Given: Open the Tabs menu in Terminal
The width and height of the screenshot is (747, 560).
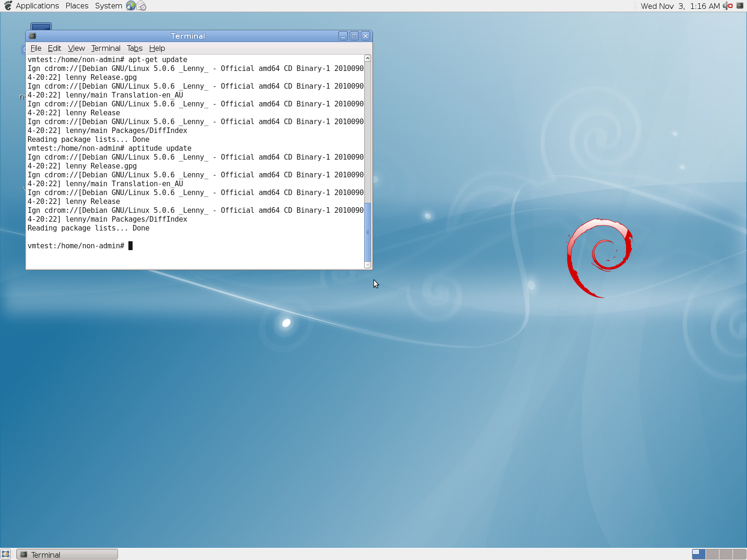Looking at the screenshot, I should click(134, 48).
